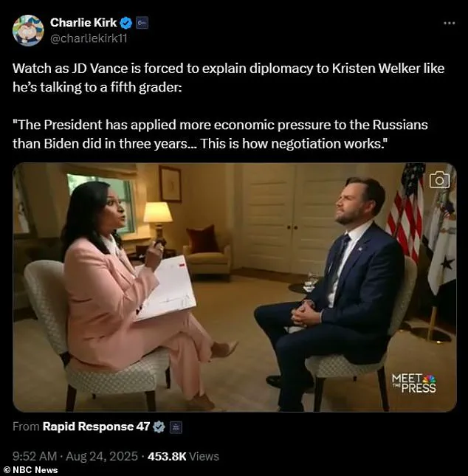Click the affiliation badge next to Charlie Kirk's checkmark
The image size is (468, 476).
click(x=142, y=23)
